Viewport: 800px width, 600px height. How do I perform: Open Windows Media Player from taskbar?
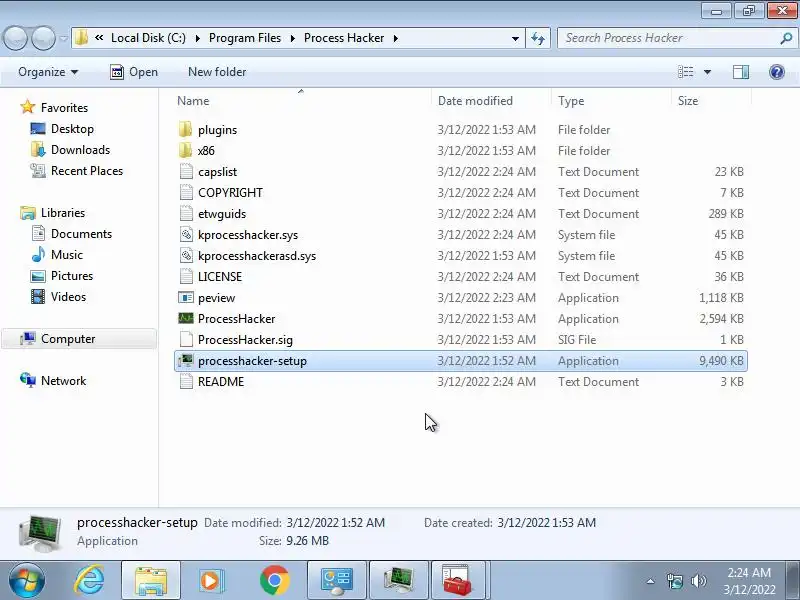(211, 581)
